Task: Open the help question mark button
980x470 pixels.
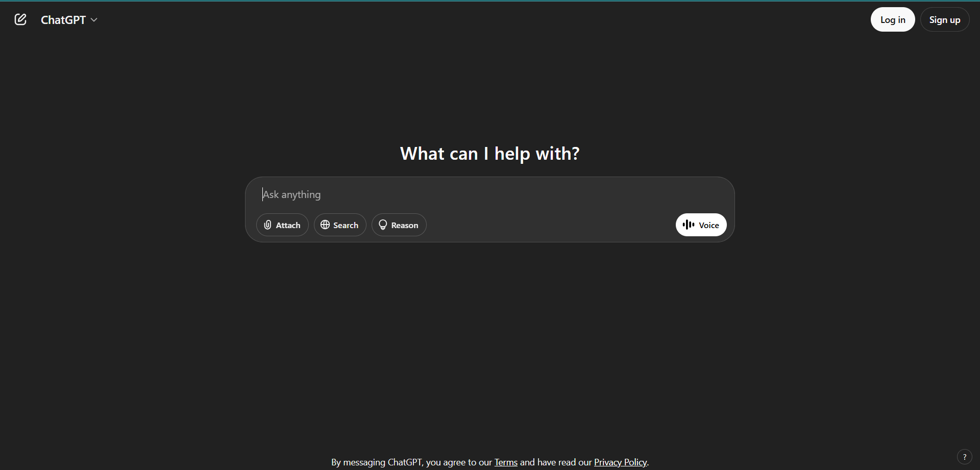Action: pos(964,457)
